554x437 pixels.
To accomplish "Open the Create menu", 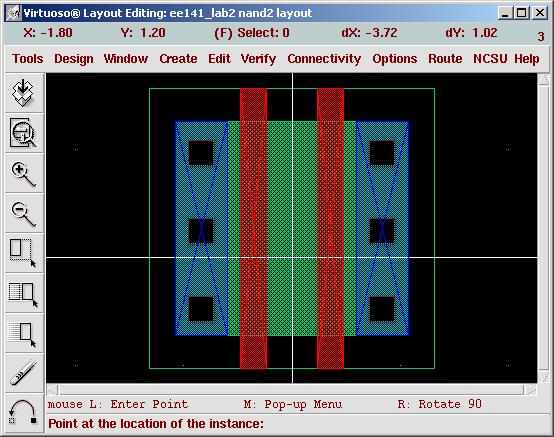I will click(x=178, y=59).
